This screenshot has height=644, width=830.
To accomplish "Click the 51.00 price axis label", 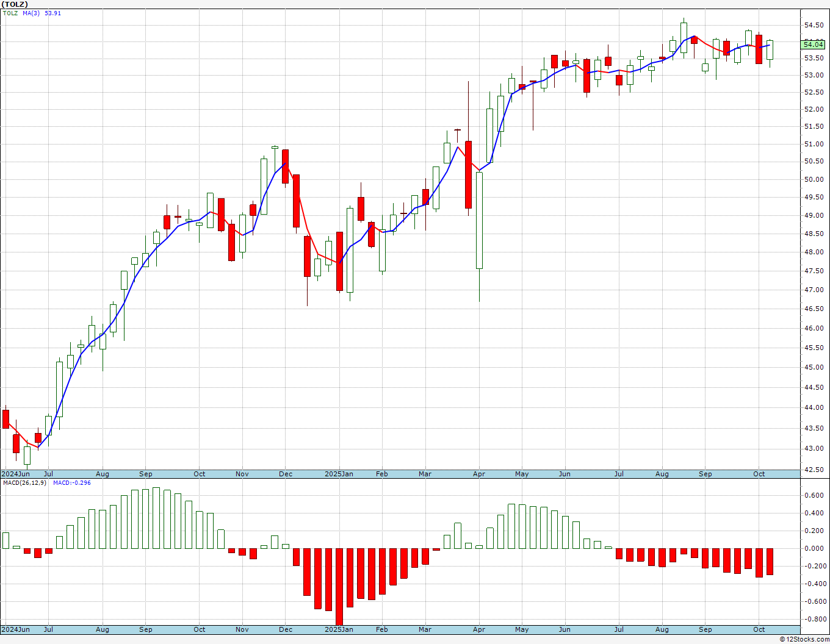I will pos(814,144).
